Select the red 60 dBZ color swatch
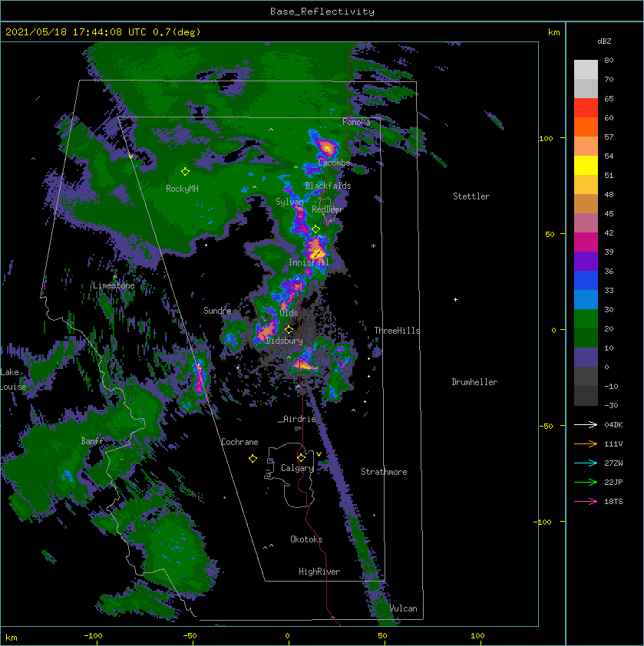 [x=586, y=107]
